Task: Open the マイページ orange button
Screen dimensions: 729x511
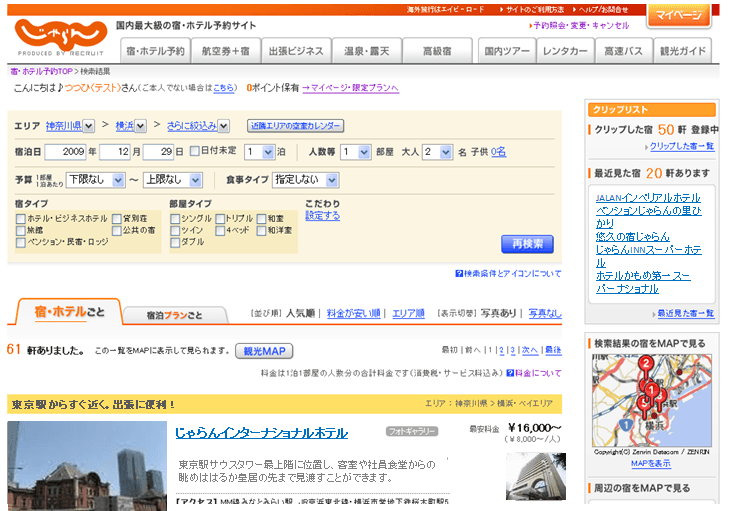Action: (678, 16)
